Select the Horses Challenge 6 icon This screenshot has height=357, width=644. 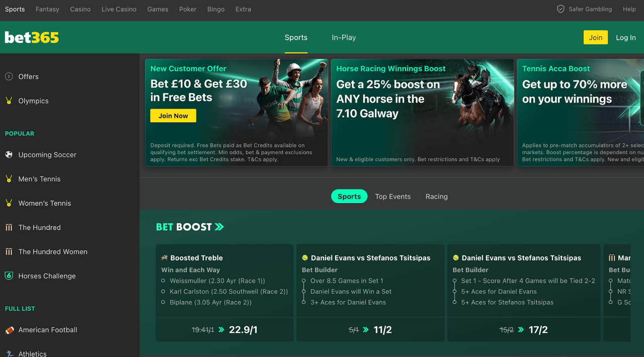pos(9,276)
